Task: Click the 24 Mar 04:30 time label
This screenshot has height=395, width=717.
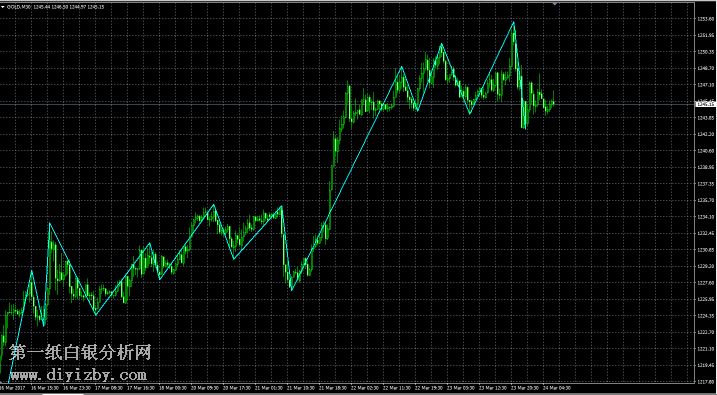Action: [x=557, y=388]
